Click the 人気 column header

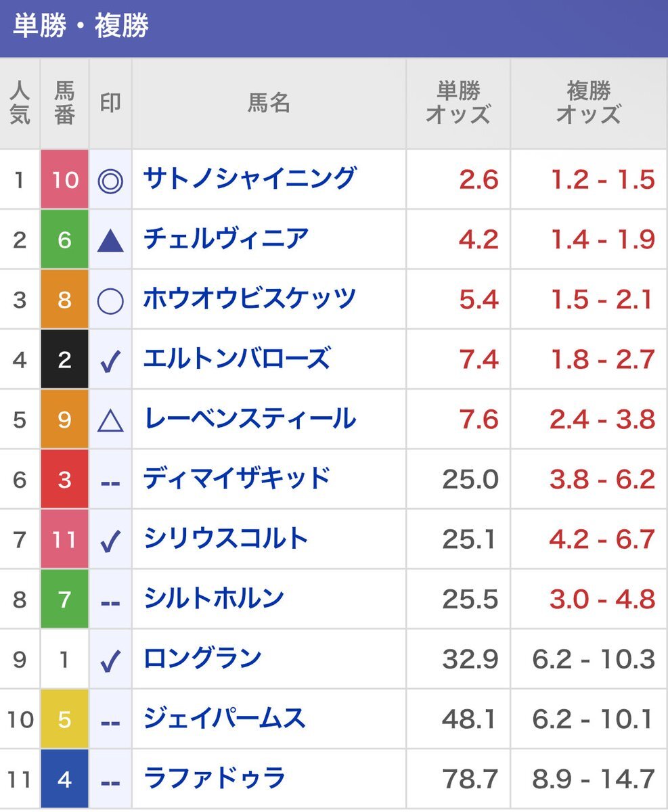pyautogui.click(x=20, y=103)
